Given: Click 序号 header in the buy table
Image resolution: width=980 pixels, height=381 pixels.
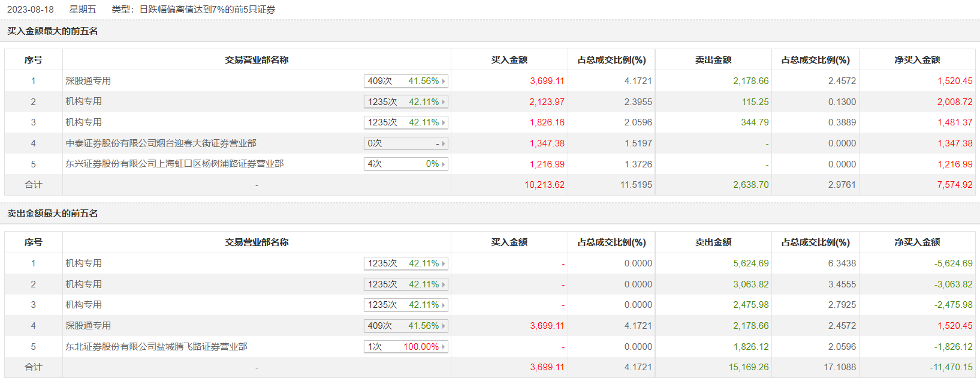Looking at the screenshot, I should coord(34,60).
